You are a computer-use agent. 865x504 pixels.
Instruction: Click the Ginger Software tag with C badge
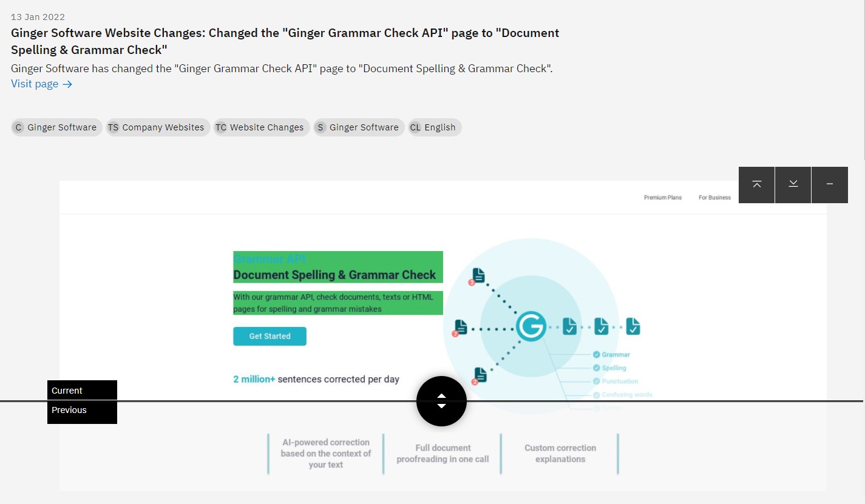tap(56, 127)
